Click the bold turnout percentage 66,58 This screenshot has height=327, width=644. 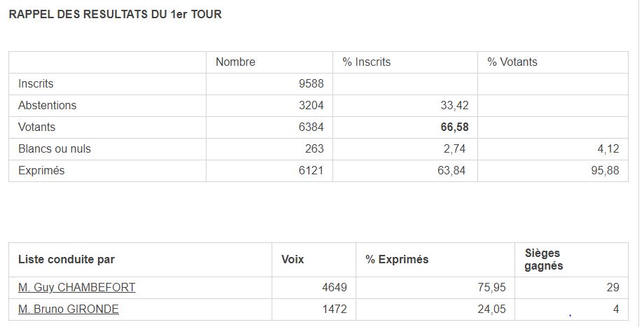coord(455,127)
